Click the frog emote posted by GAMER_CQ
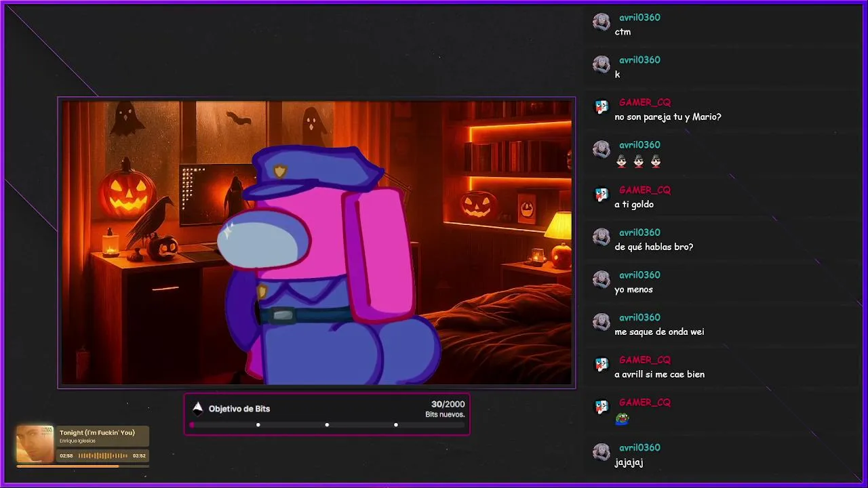The image size is (868, 488). point(622,419)
